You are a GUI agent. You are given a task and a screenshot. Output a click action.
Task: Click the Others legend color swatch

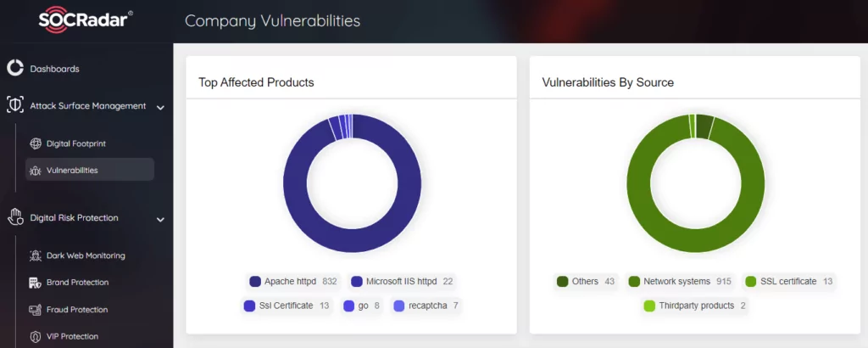pyautogui.click(x=563, y=282)
